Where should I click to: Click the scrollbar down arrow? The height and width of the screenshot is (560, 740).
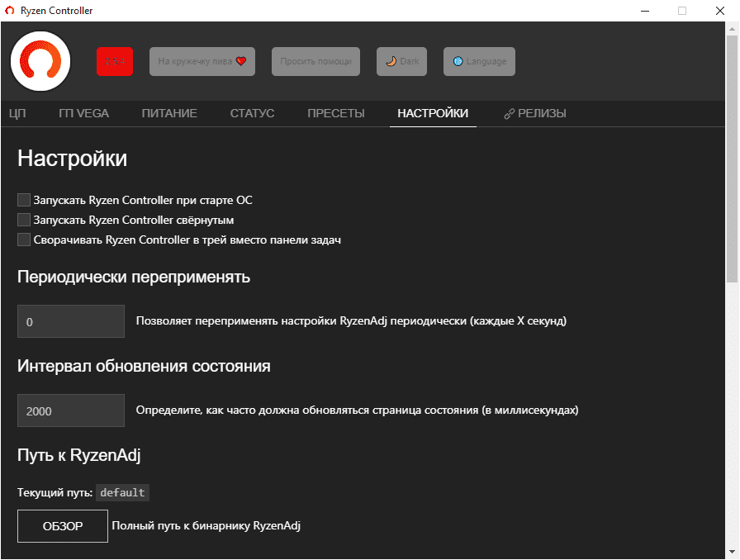click(x=733, y=552)
